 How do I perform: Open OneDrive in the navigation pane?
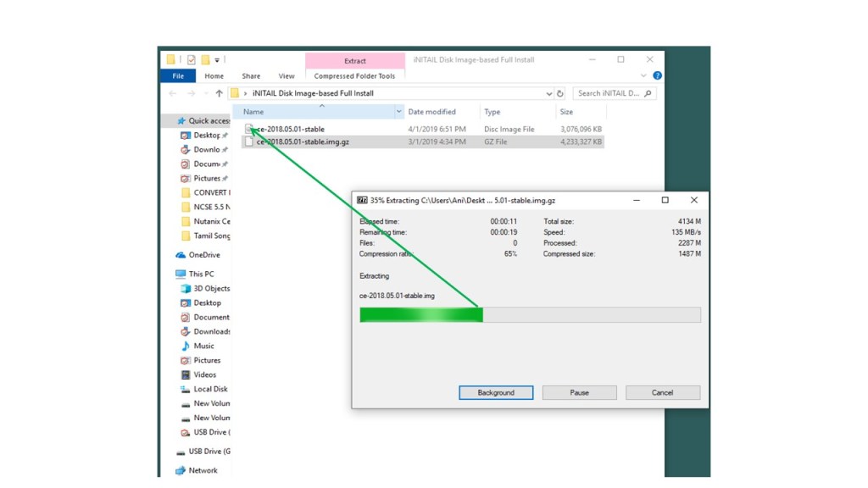coord(203,255)
